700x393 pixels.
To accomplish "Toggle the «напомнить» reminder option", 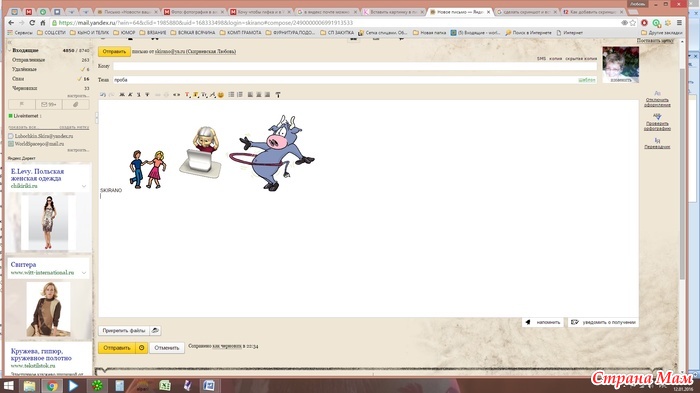I will click(543, 322).
